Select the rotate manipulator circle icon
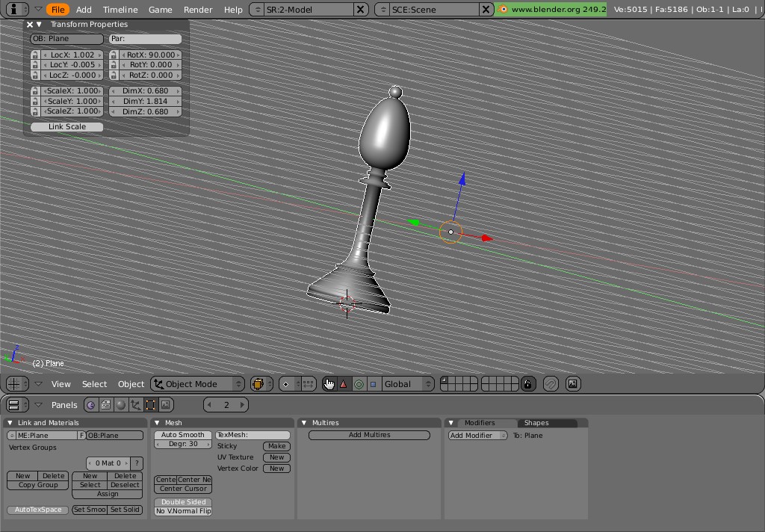765x532 pixels. tap(359, 384)
